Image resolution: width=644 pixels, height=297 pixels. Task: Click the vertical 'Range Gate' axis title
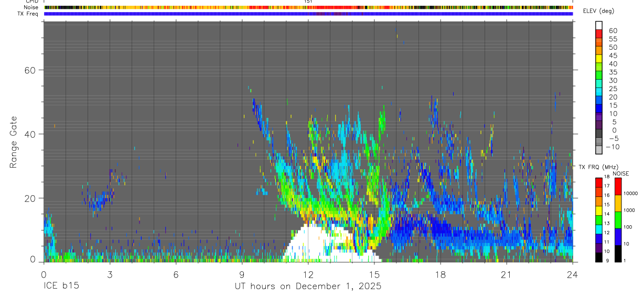(13, 142)
